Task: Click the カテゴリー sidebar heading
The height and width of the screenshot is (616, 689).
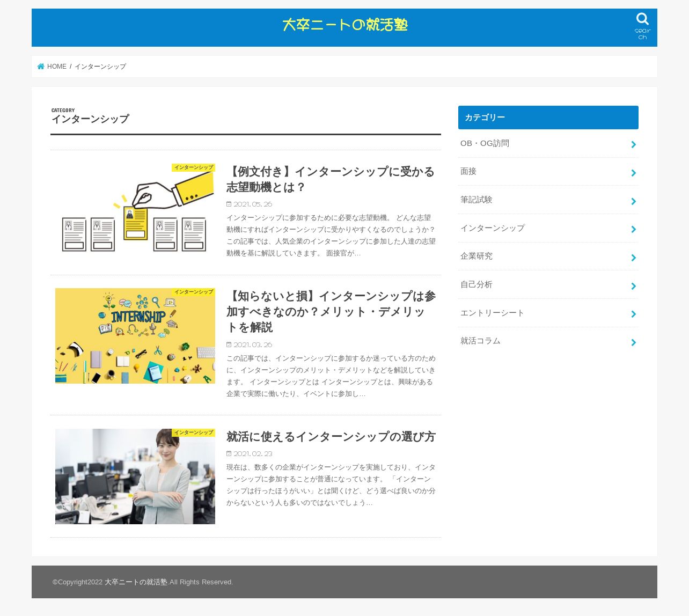Action: click(x=548, y=118)
